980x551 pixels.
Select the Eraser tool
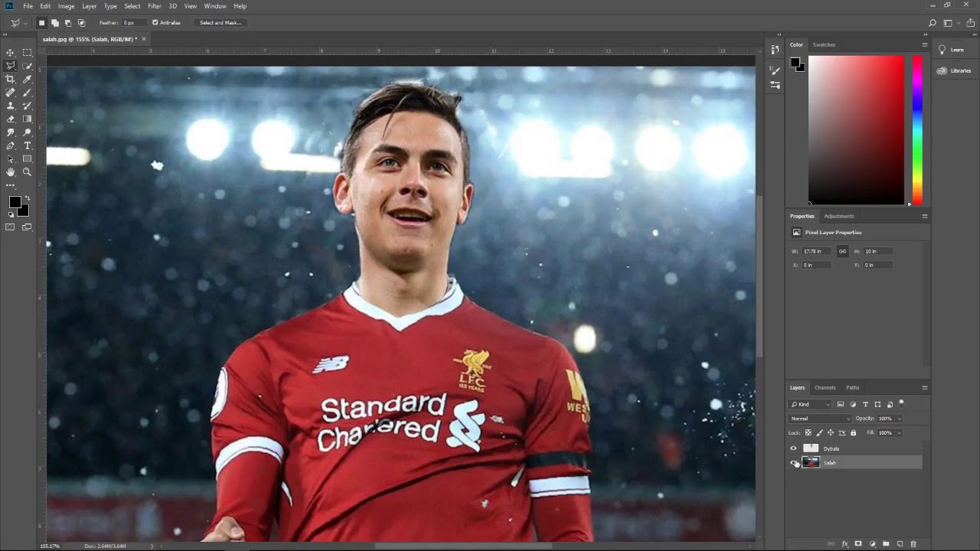(x=11, y=119)
